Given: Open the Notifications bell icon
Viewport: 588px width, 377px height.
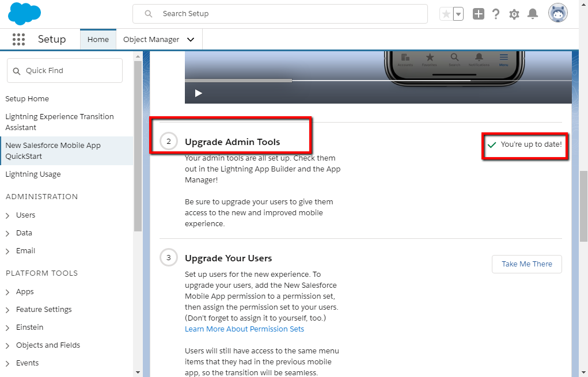Looking at the screenshot, I should [533, 14].
